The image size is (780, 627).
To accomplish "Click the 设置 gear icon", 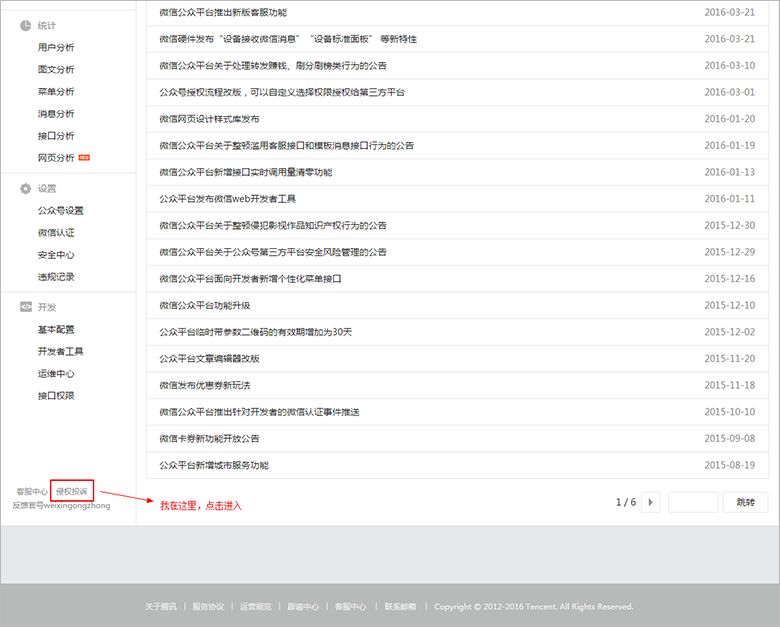I will [x=25, y=189].
